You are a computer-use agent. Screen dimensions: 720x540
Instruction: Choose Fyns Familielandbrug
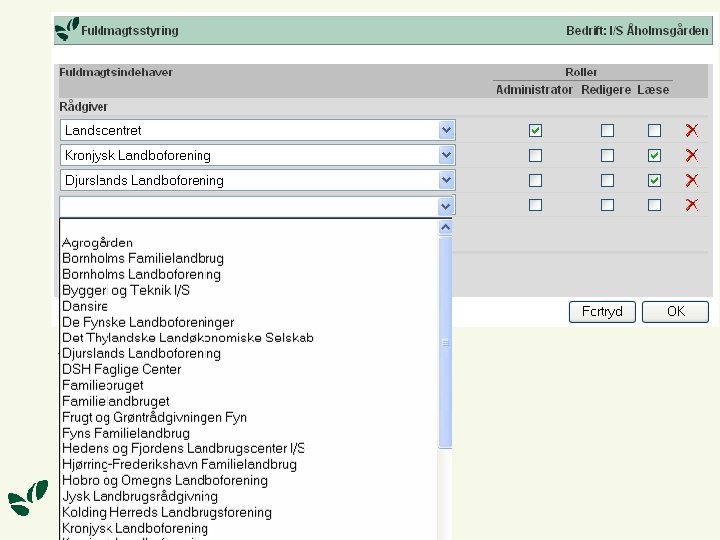[x=126, y=433]
